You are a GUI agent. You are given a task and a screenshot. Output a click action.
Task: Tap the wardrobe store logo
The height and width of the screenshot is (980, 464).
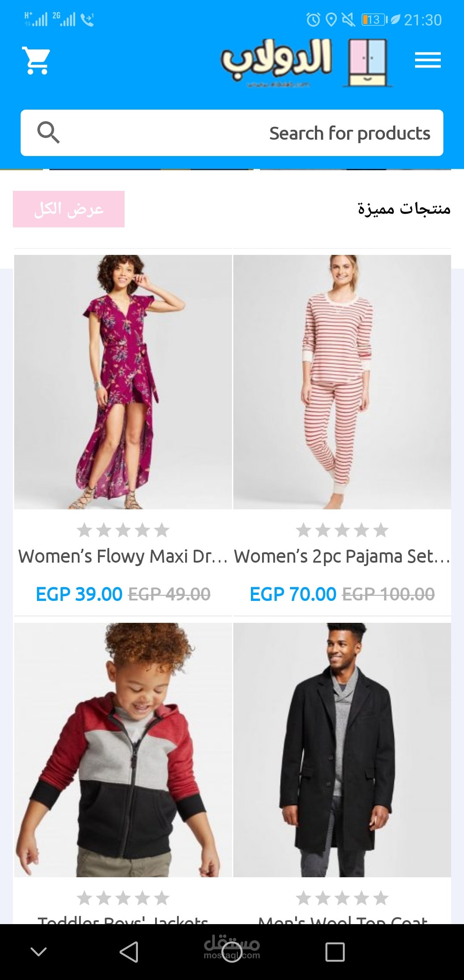(x=306, y=62)
